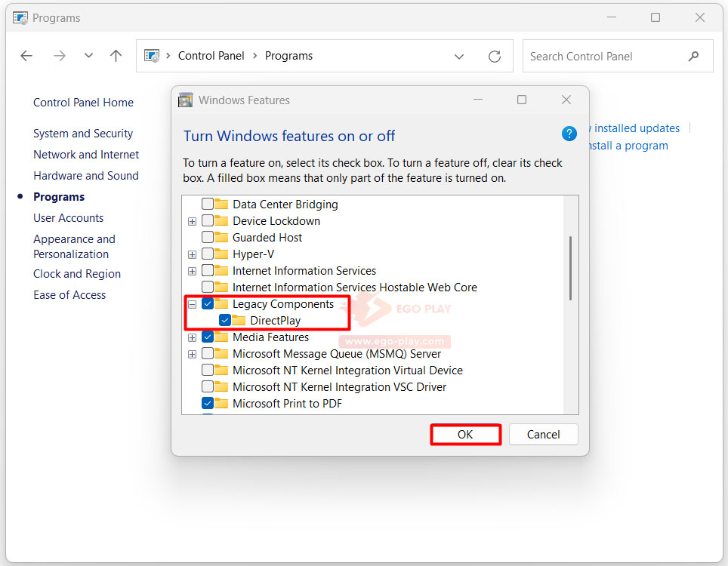Click the Control Panel address bar icon
Screen dimensions: 728x566
click(153, 56)
